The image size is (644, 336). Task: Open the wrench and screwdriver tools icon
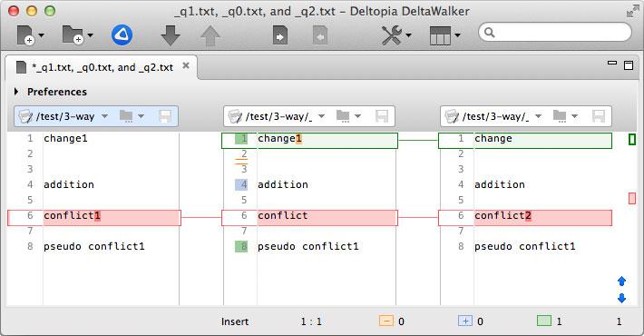(392, 35)
